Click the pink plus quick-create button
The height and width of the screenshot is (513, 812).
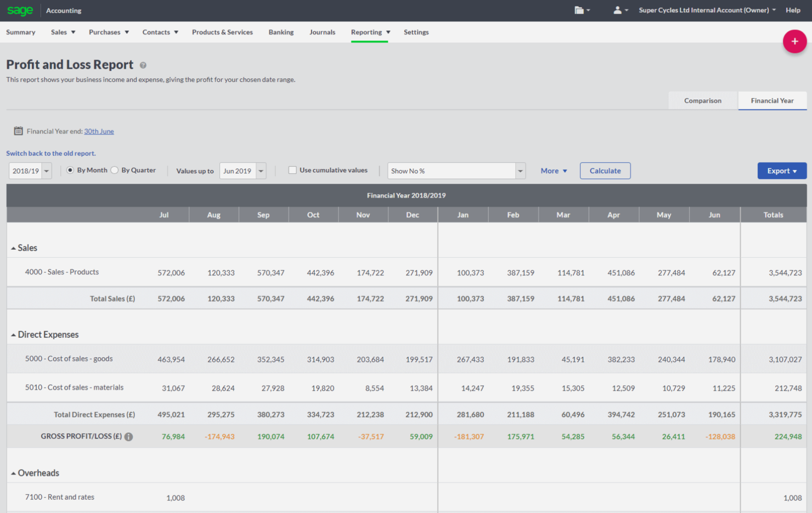[794, 41]
